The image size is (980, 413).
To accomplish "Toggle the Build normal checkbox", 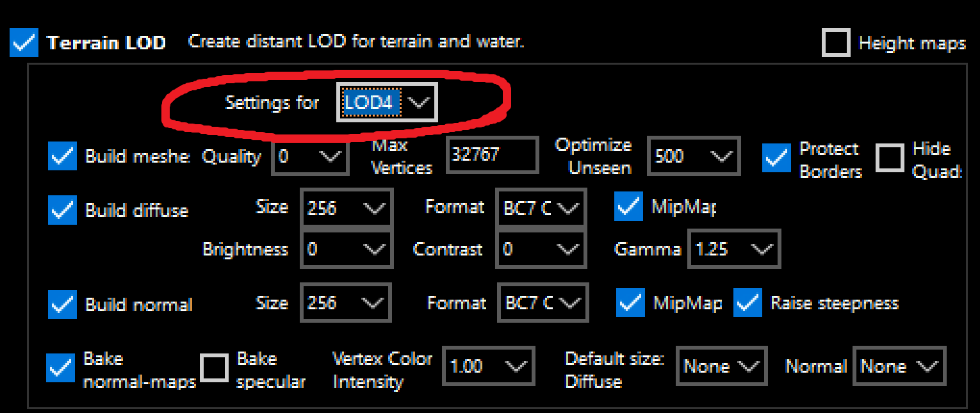I will pos(62,304).
